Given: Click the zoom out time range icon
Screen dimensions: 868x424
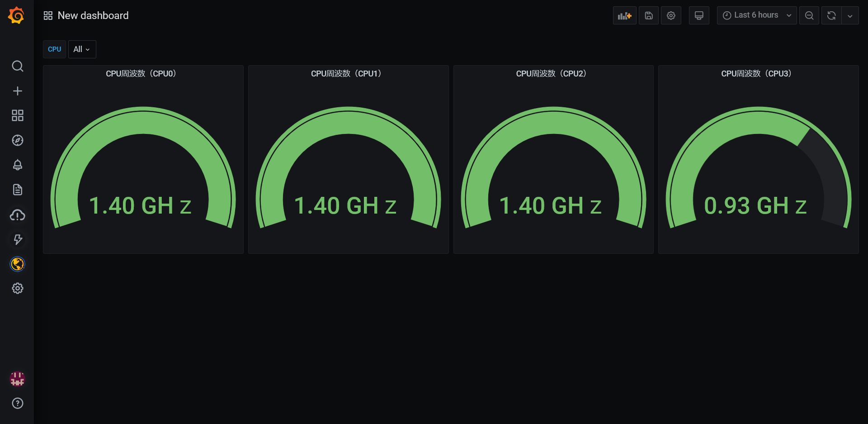Looking at the screenshot, I should 809,15.
